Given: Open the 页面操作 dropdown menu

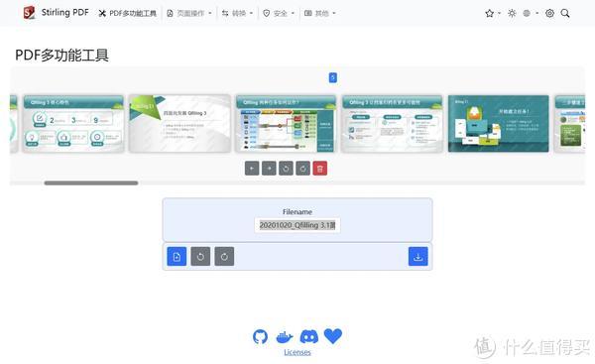Looking at the screenshot, I should coord(189,13).
